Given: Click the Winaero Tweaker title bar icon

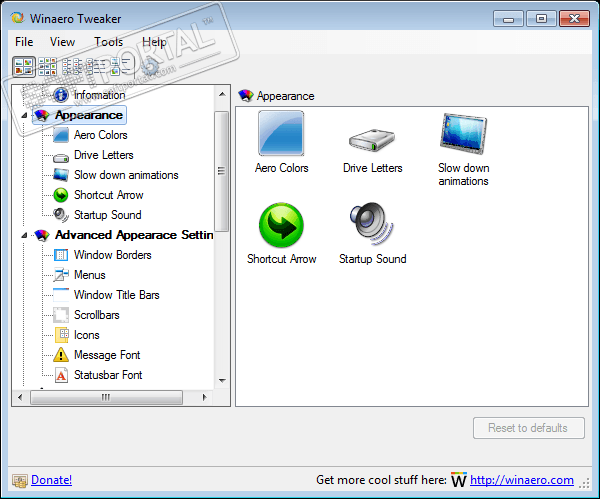Looking at the screenshot, I should tap(17, 18).
